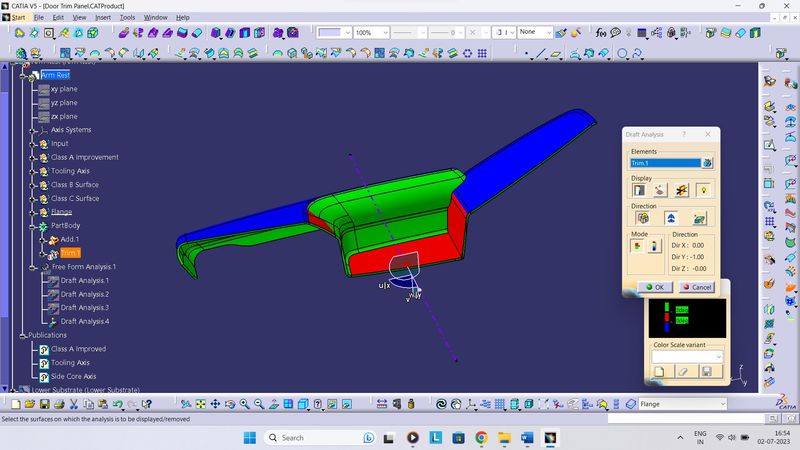Click the Zoom Out magnifier icon
Screen dimensions: 800x450
click(x=259, y=404)
